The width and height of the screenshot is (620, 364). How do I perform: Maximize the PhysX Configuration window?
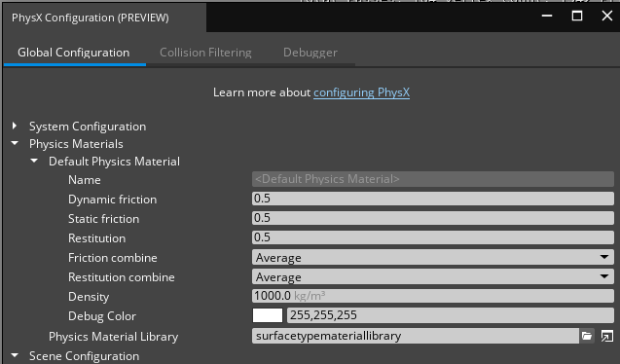point(577,16)
